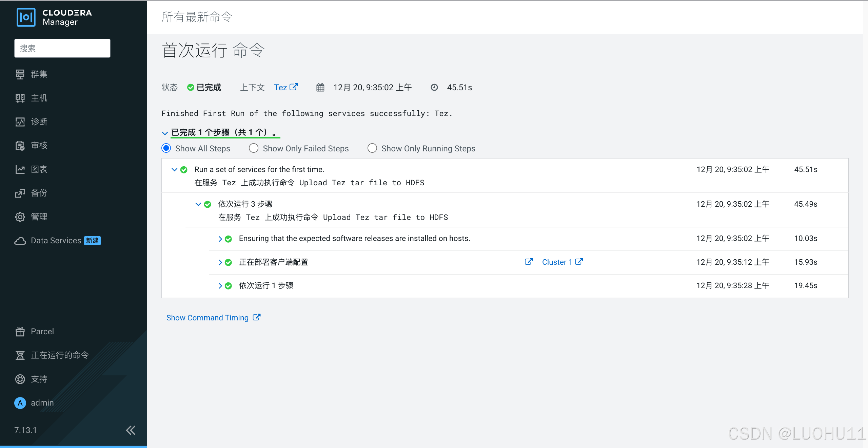This screenshot has width=868, height=448.
Task: Expand the 正在部署客户端配置 step
Action: [x=220, y=262]
